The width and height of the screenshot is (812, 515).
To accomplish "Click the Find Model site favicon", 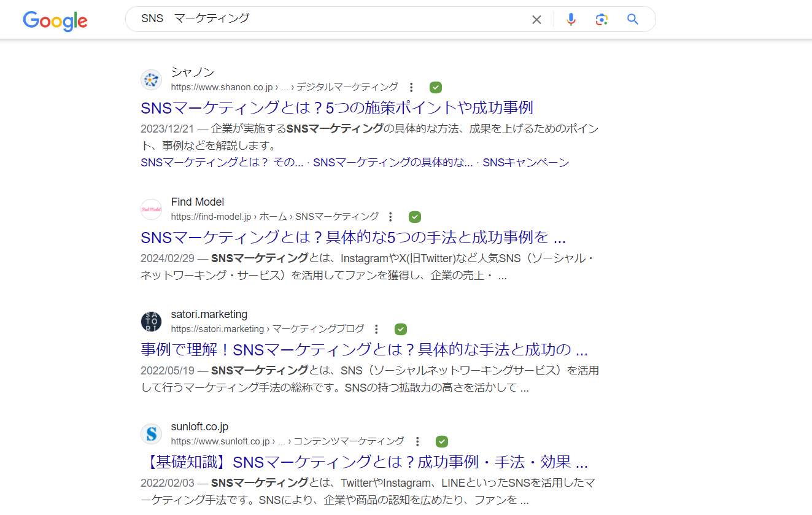I will click(x=151, y=209).
